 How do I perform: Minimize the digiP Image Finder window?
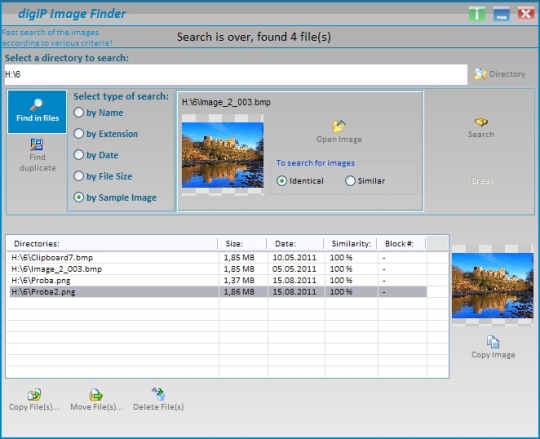pos(501,14)
